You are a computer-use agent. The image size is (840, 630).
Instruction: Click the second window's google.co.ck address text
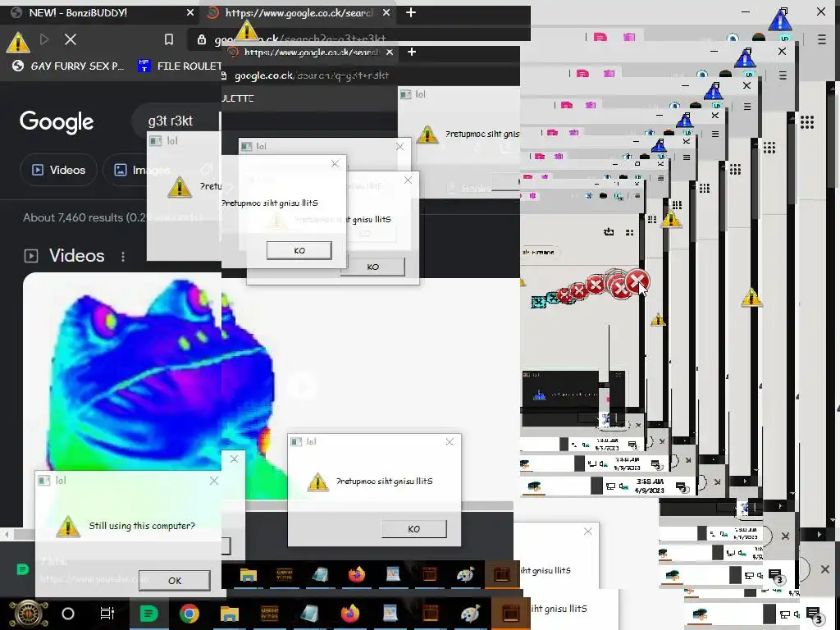(311, 75)
